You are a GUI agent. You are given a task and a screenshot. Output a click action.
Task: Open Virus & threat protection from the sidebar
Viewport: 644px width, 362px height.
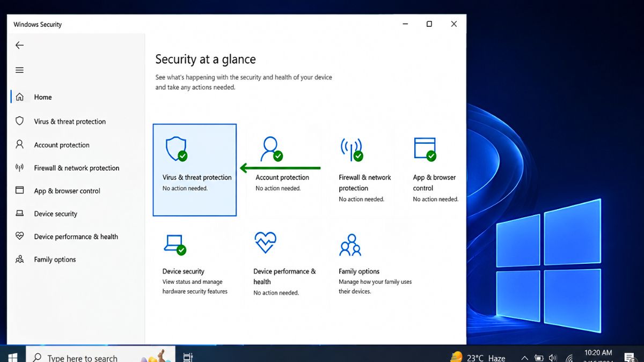tap(70, 122)
